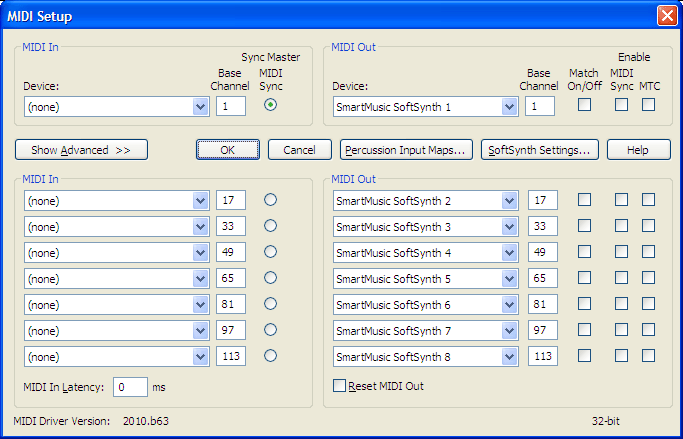The height and width of the screenshot is (439, 683).
Task: Click the MIDI In Latency field
Action: [130, 387]
